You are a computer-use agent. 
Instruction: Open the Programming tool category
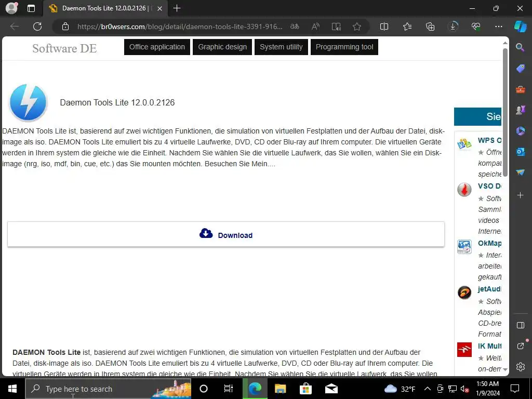click(x=344, y=47)
